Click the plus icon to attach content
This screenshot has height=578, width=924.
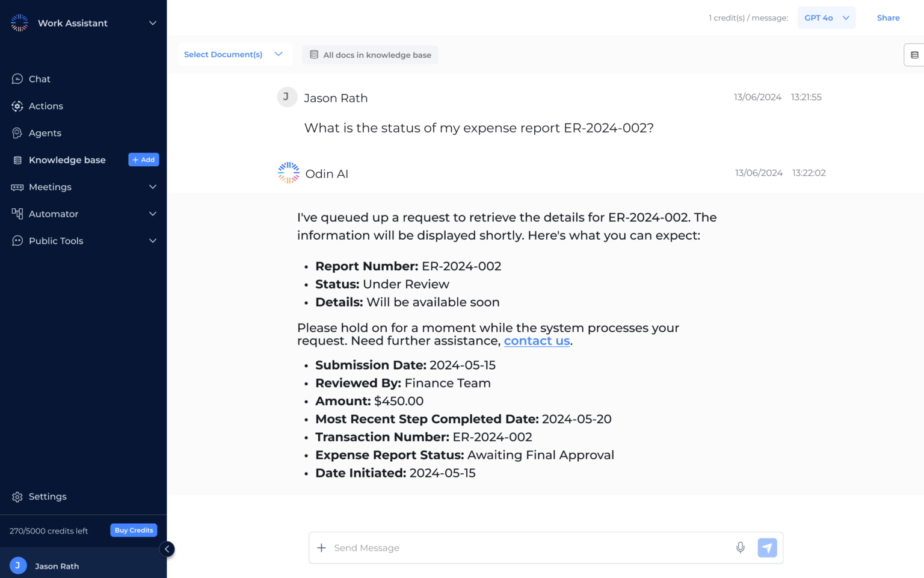coord(322,548)
